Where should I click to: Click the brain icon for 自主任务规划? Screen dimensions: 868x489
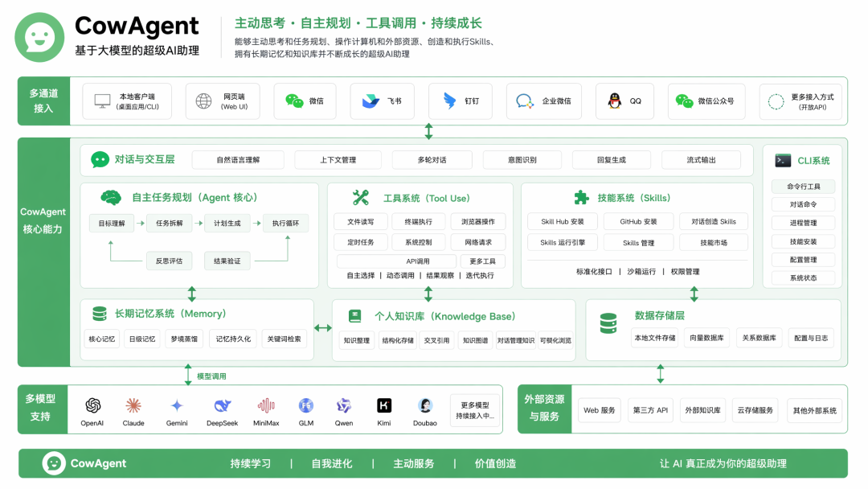point(111,197)
